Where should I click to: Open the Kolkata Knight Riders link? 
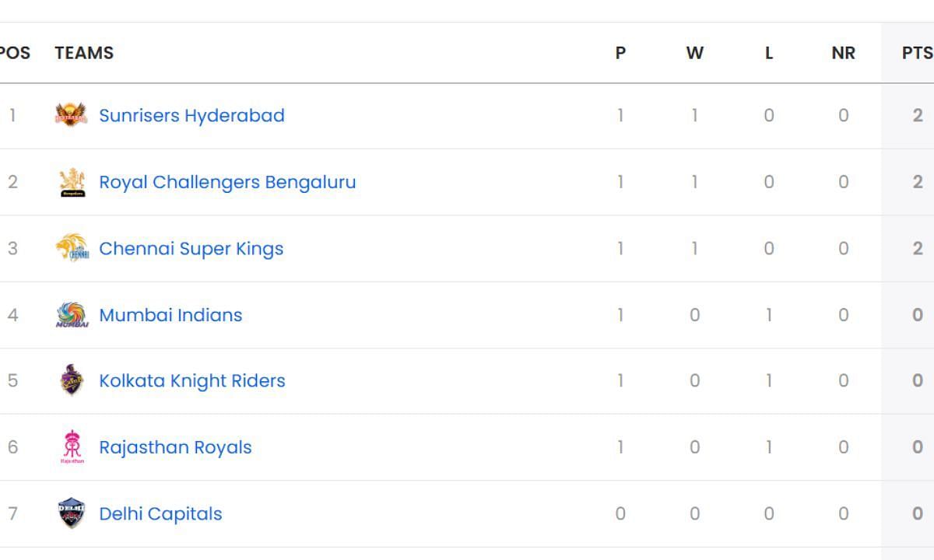point(192,381)
